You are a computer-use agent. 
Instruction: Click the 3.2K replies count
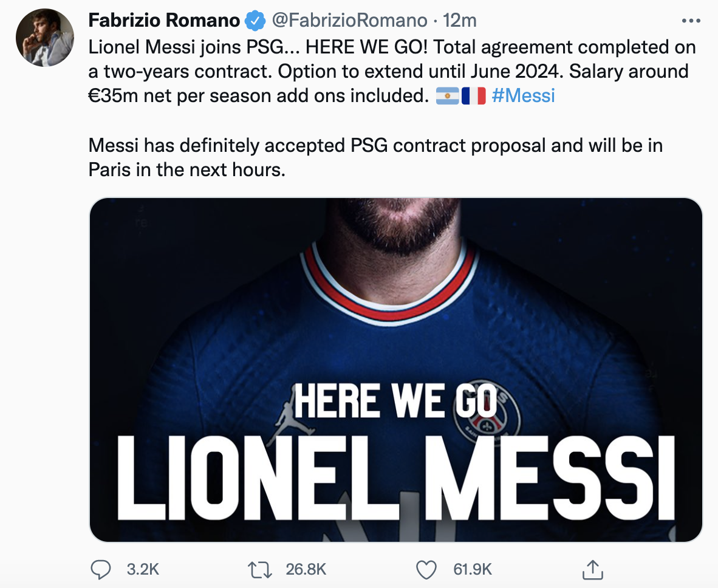[143, 569]
